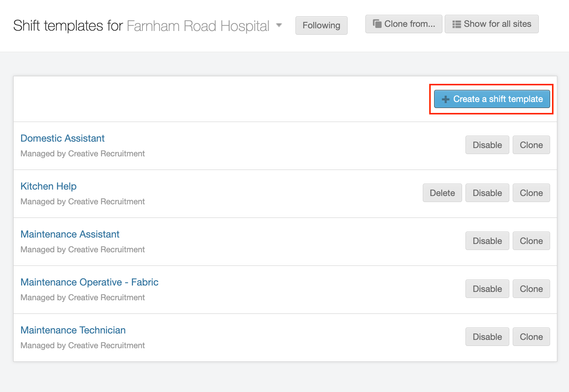Viewport: 569px width, 392px height.
Task: Click the list icon beside Show for all sites
Action: 456,24
